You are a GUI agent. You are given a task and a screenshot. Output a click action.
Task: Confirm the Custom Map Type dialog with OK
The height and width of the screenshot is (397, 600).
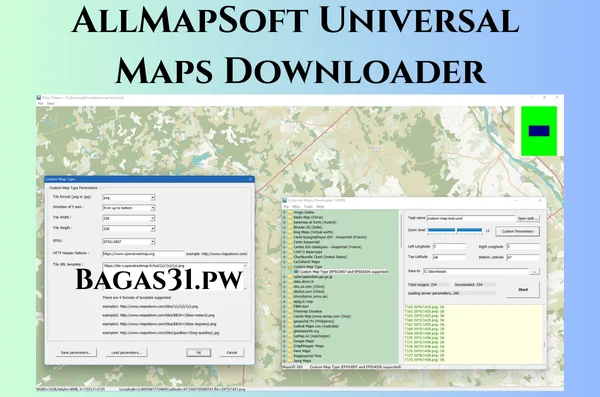tap(199, 353)
